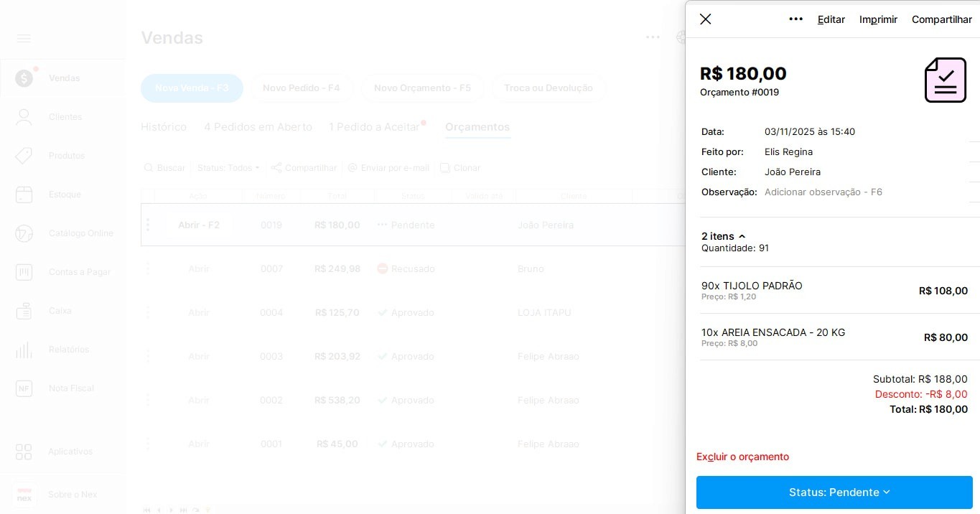Click the Compartilhar share icon in the list toolbar
Screen dimensions: 980x514
(x=276, y=168)
